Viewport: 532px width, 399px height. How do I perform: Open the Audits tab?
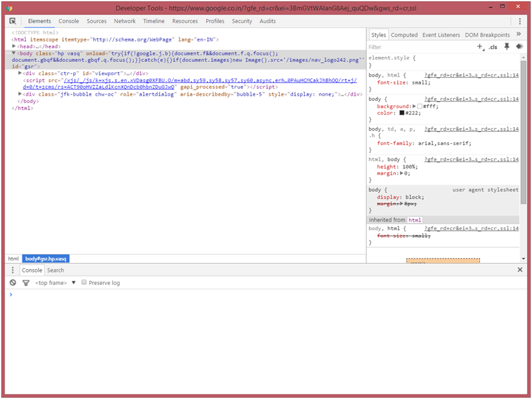click(267, 21)
